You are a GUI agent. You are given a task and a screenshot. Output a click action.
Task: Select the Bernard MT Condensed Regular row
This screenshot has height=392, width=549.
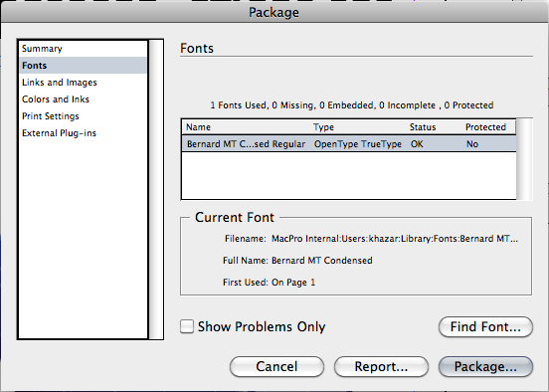349,144
